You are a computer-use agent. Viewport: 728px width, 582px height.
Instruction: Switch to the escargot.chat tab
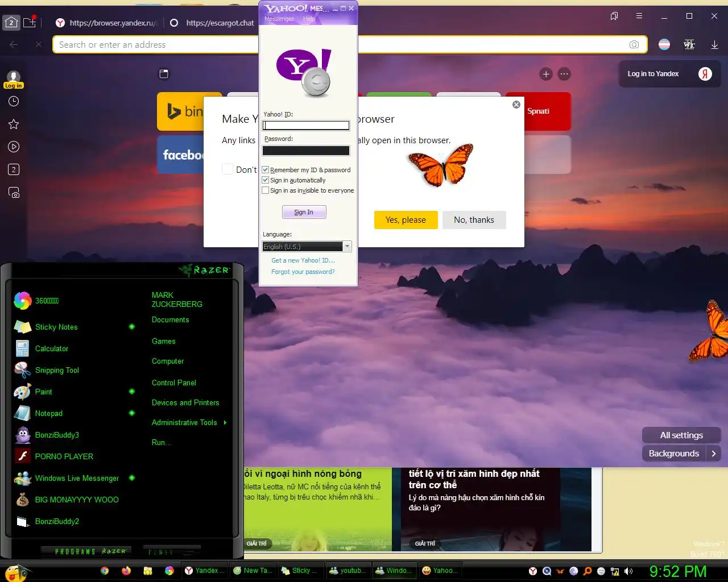coord(213,23)
